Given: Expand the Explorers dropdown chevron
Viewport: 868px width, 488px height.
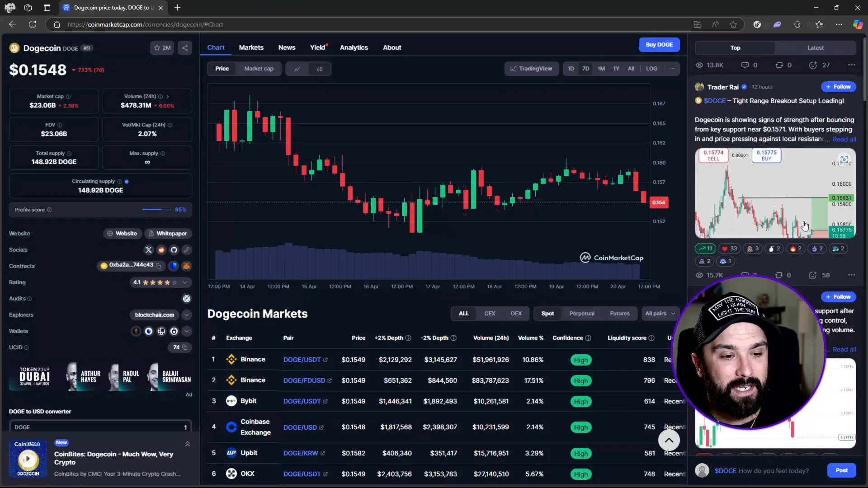Looking at the screenshot, I should tap(187, 315).
